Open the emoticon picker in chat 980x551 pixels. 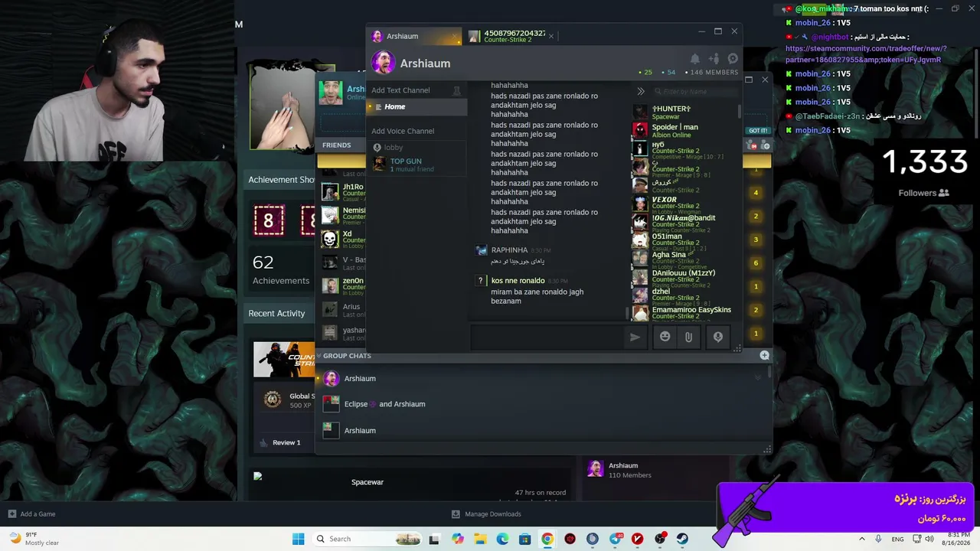665,337
